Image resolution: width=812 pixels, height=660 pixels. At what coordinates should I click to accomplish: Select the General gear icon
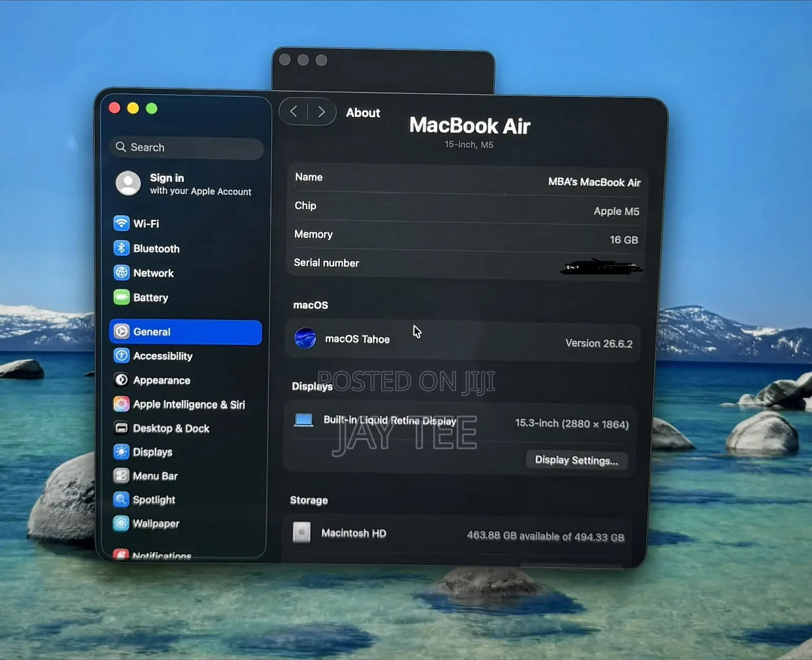tap(121, 332)
